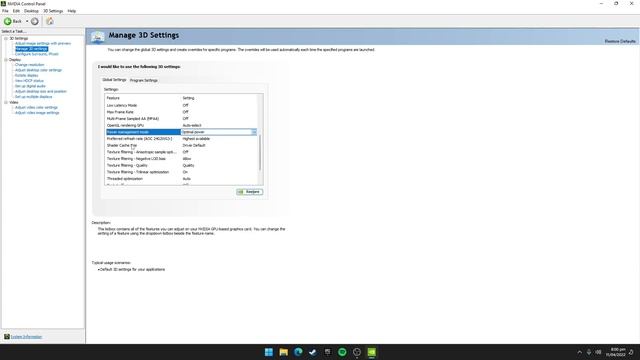Screen dimensions: 640x360
Task: Select the Preferred refresh rate row
Action: pos(182,139)
